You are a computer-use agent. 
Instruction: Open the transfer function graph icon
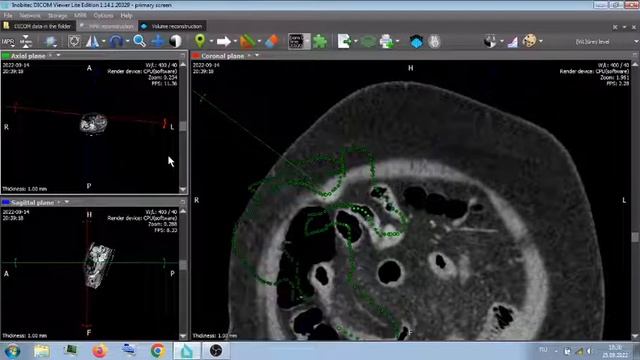click(512, 41)
